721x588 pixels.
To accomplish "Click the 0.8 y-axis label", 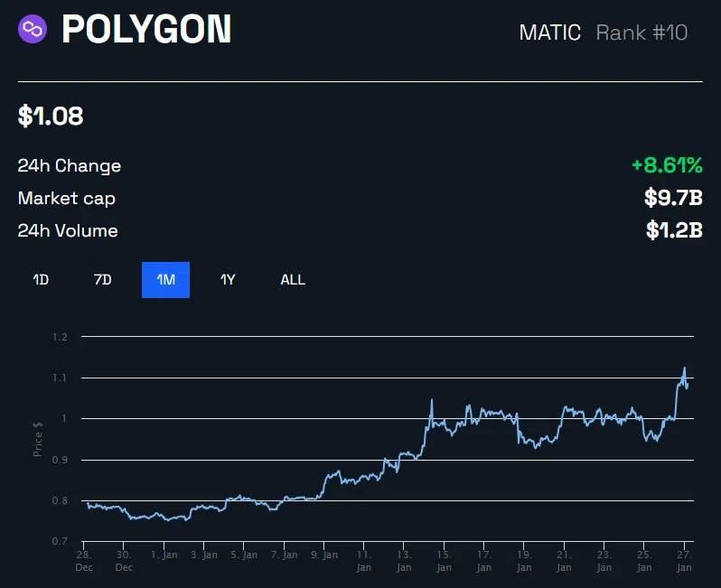I will (60, 500).
